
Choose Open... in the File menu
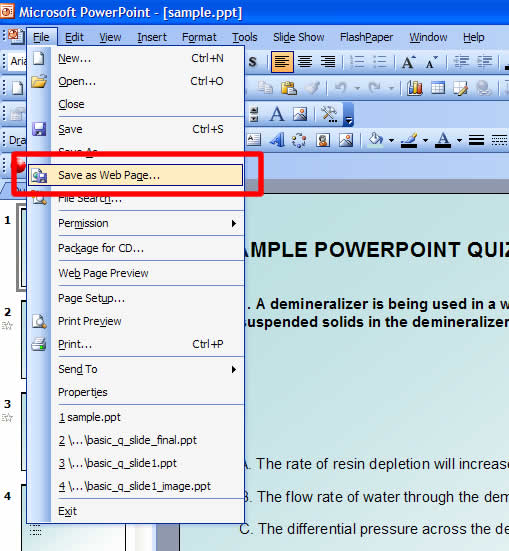(x=136, y=82)
